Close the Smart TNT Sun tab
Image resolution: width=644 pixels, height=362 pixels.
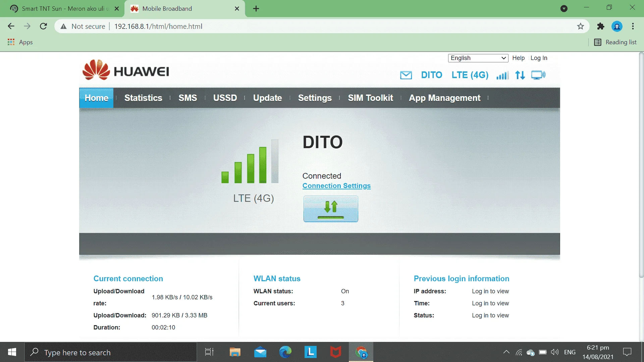pyautogui.click(x=117, y=9)
